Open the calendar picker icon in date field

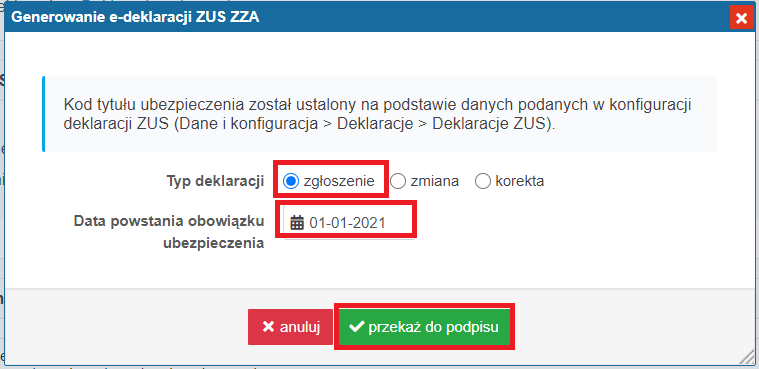pyautogui.click(x=296, y=223)
